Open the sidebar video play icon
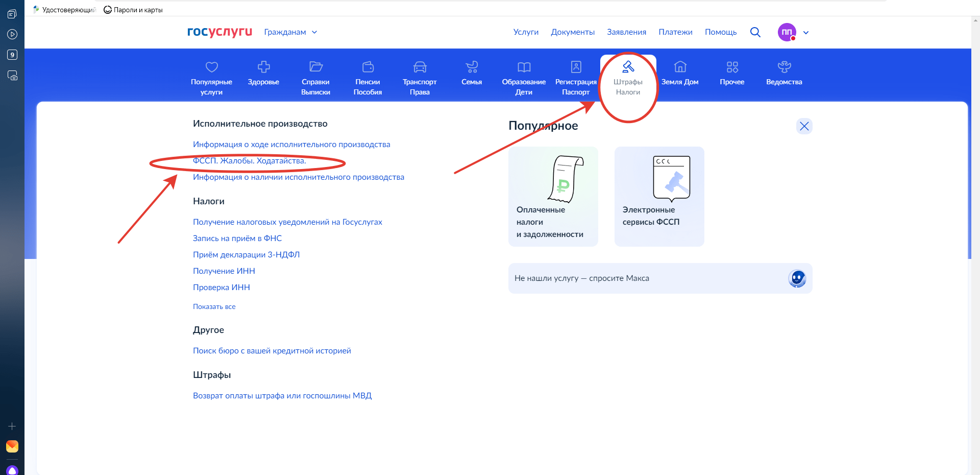 point(12,34)
